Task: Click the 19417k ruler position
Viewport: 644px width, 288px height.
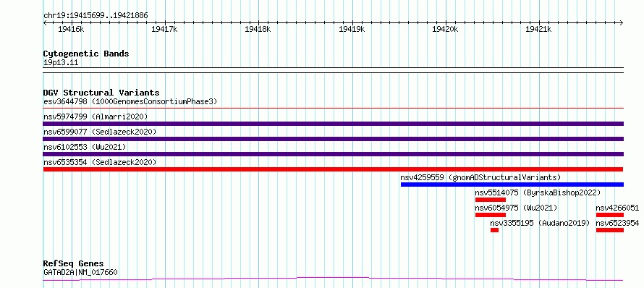Action: tap(165, 29)
